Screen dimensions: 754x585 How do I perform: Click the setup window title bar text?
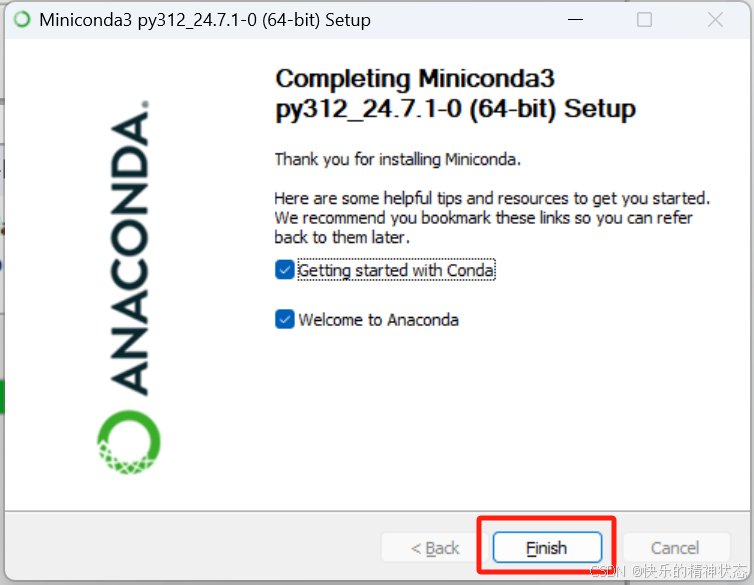point(205,20)
